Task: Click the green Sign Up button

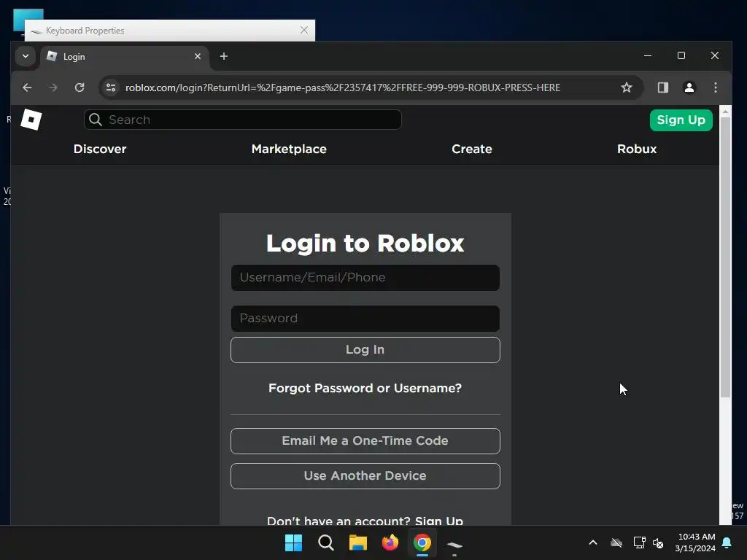Action: 681,120
